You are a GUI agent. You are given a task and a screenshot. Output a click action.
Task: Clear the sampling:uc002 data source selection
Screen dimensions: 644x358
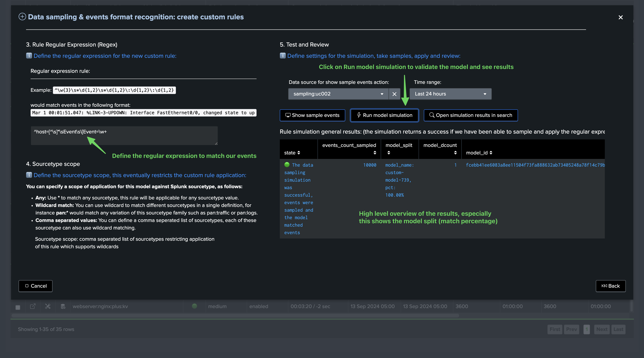[x=394, y=94]
